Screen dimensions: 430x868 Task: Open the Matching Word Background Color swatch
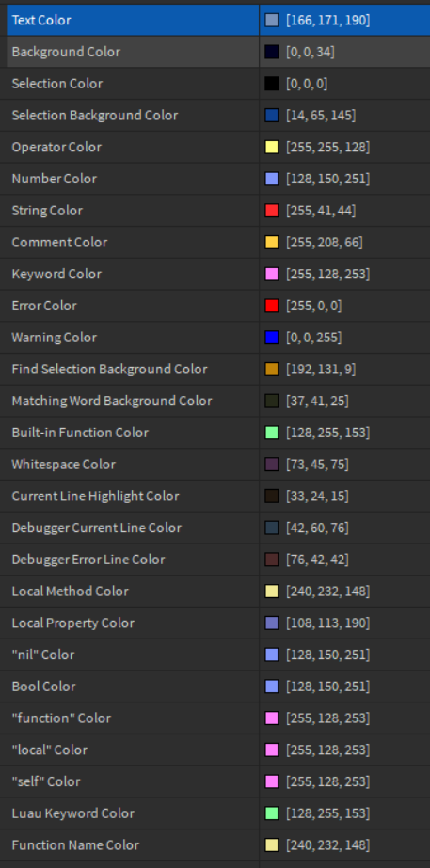click(x=272, y=401)
